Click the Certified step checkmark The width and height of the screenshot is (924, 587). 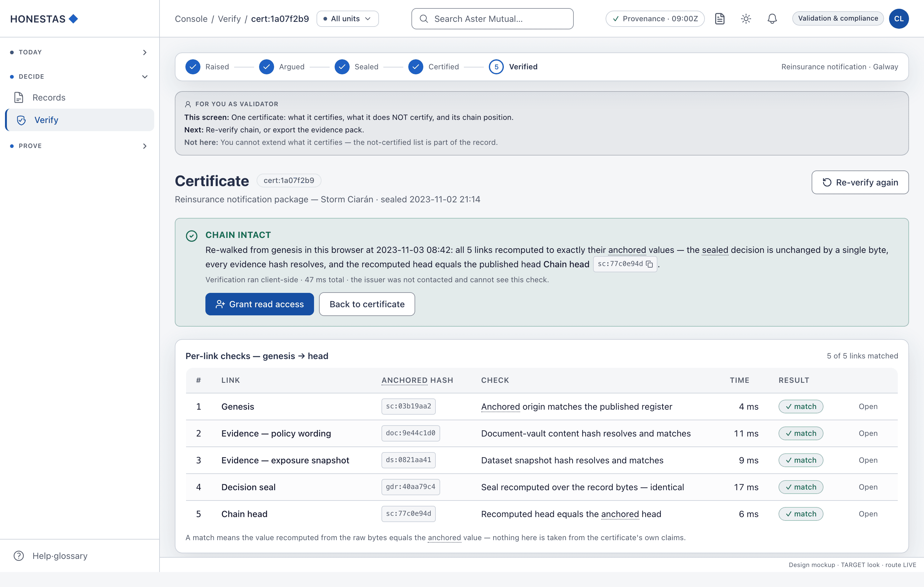(415, 67)
